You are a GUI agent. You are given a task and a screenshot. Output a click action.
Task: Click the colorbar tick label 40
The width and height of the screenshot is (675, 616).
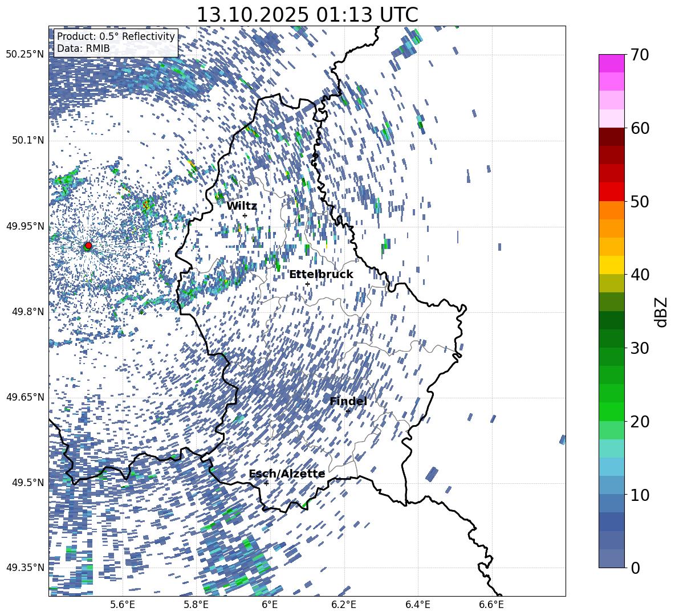point(640,275)
